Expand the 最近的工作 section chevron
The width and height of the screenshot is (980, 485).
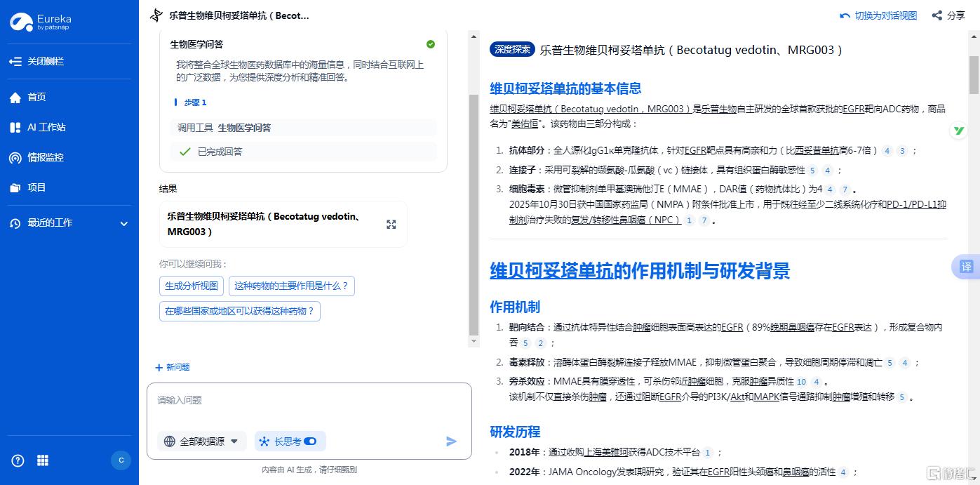click(124, 223)
